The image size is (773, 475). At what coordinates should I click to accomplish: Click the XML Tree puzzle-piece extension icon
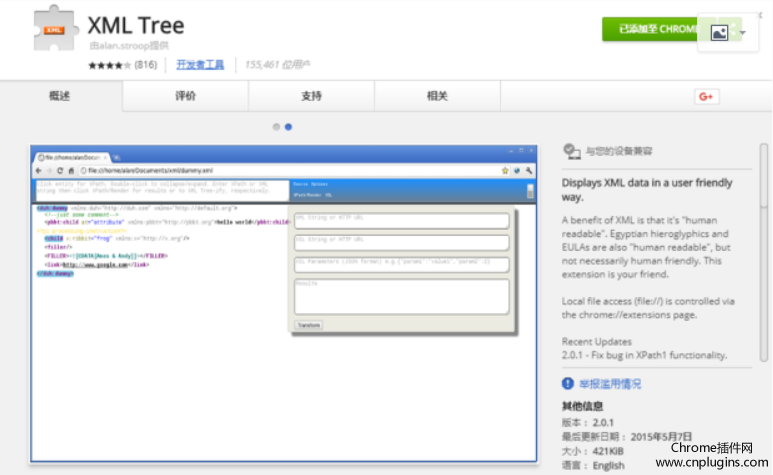(x=55, y=28)
